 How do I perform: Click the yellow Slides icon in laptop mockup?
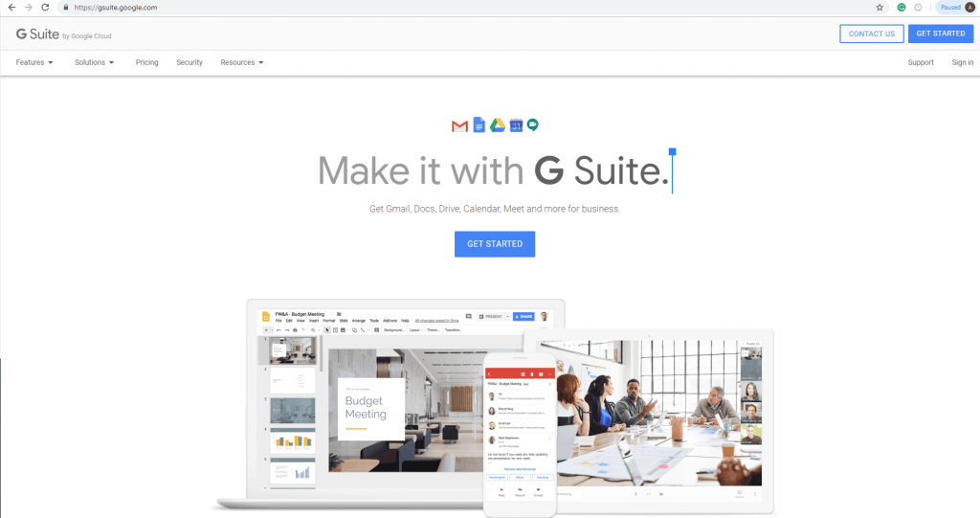[266, 317]
